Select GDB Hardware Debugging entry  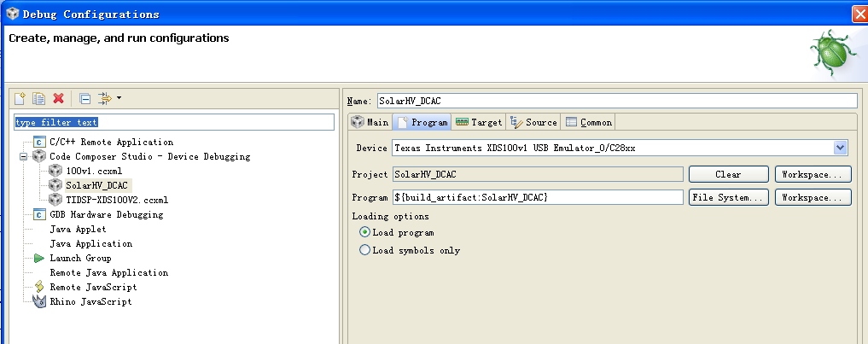(x=107, y=214)
